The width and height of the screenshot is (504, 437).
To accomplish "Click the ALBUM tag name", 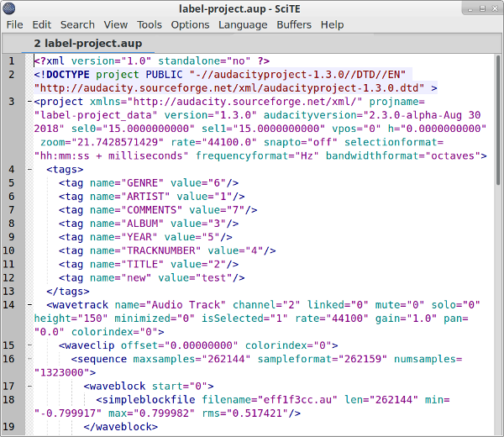I will coord(143,224).
